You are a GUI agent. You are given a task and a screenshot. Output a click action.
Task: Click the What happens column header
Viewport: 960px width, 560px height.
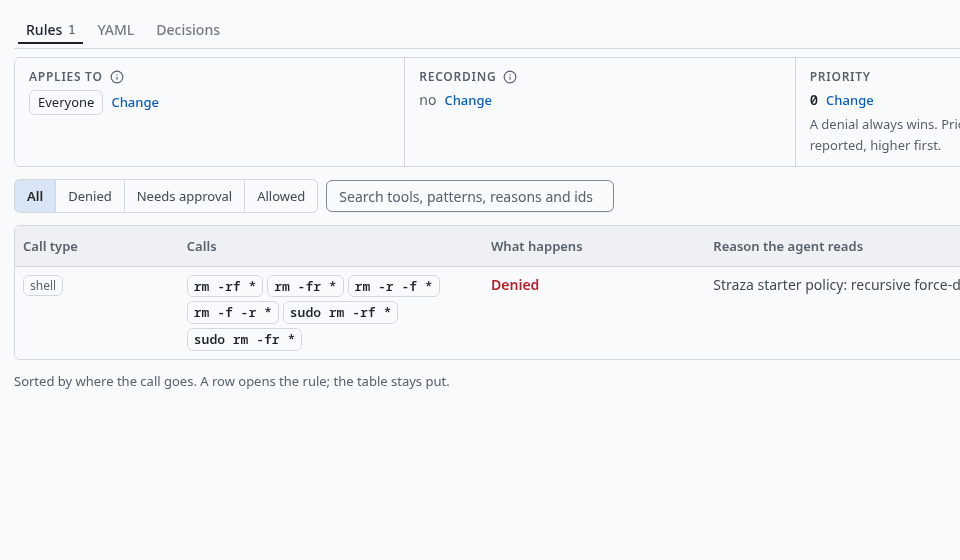coord(536,247)
